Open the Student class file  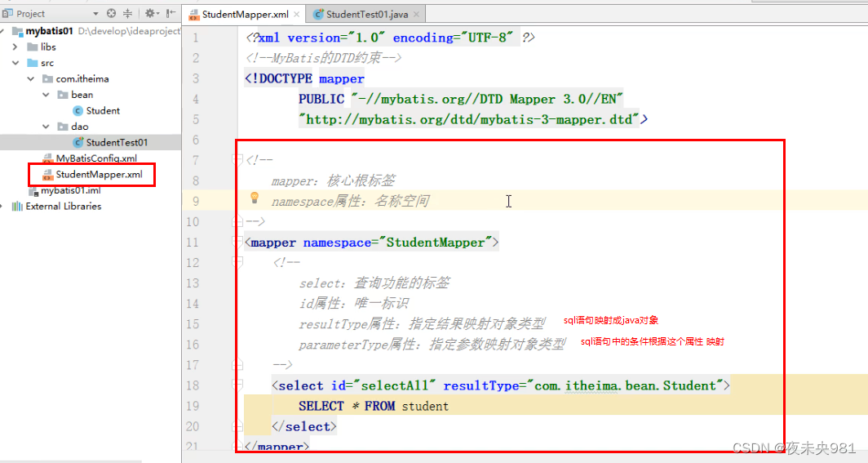click(103, 111)
